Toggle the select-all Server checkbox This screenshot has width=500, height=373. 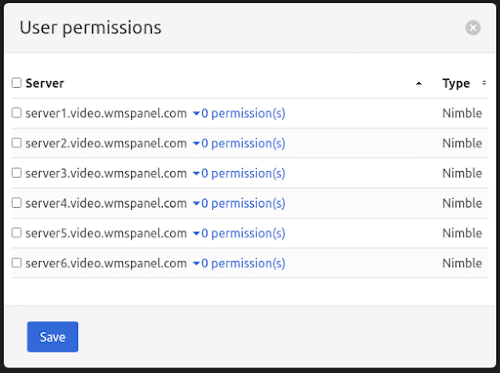tap(17, 83)
